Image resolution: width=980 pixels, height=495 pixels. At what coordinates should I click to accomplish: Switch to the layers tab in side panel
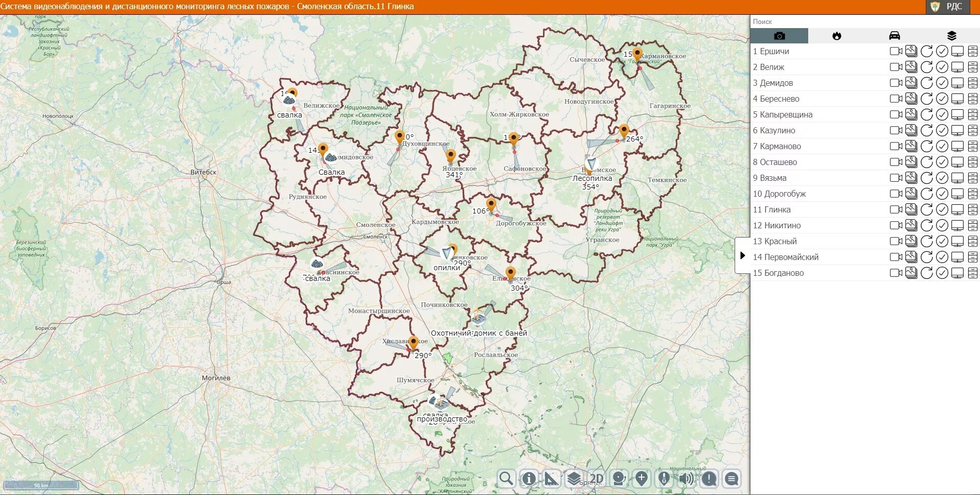(951, 36)
